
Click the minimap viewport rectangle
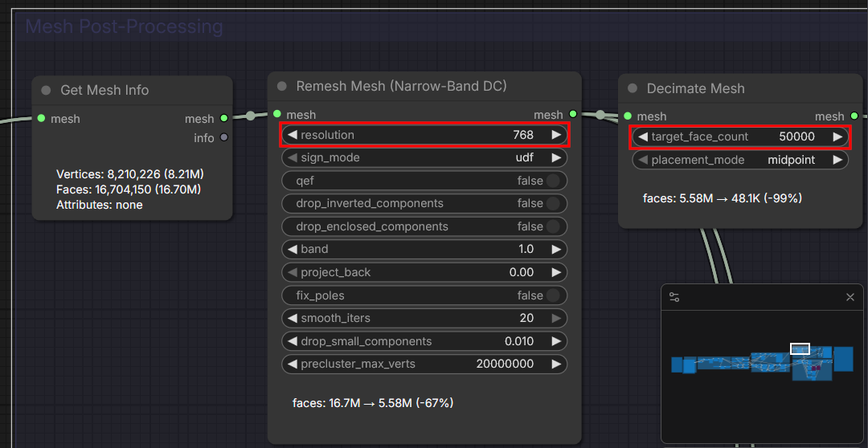[x=800, y=349]
